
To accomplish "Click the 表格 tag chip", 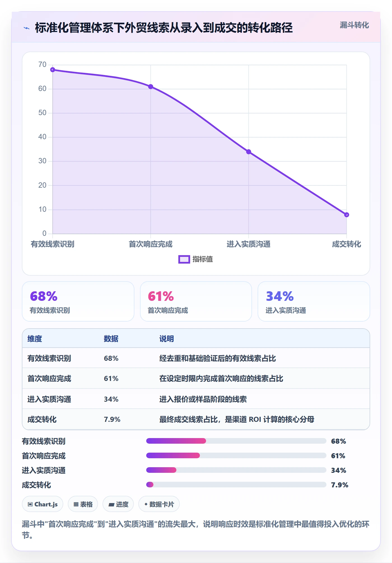I will (83, 504).
